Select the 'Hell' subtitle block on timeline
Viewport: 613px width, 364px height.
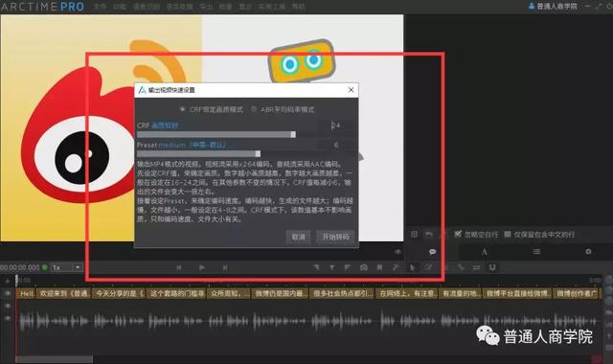click(x=26, y=294)
